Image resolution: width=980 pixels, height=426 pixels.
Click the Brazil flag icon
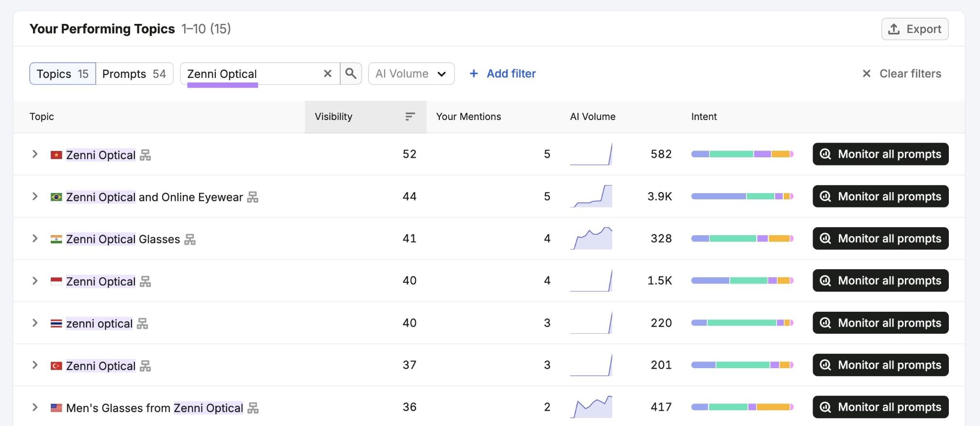[56, 197]
